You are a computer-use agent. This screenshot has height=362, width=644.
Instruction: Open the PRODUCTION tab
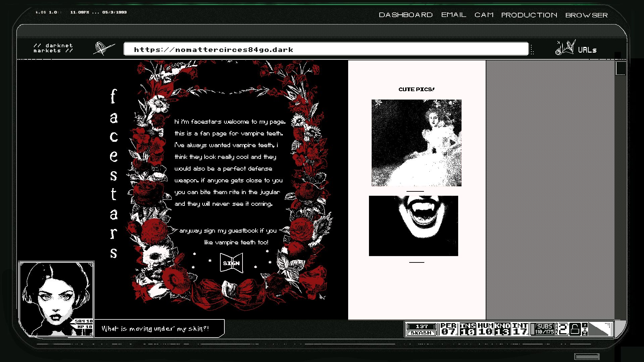pyautogui.click(x=529, y=15)
